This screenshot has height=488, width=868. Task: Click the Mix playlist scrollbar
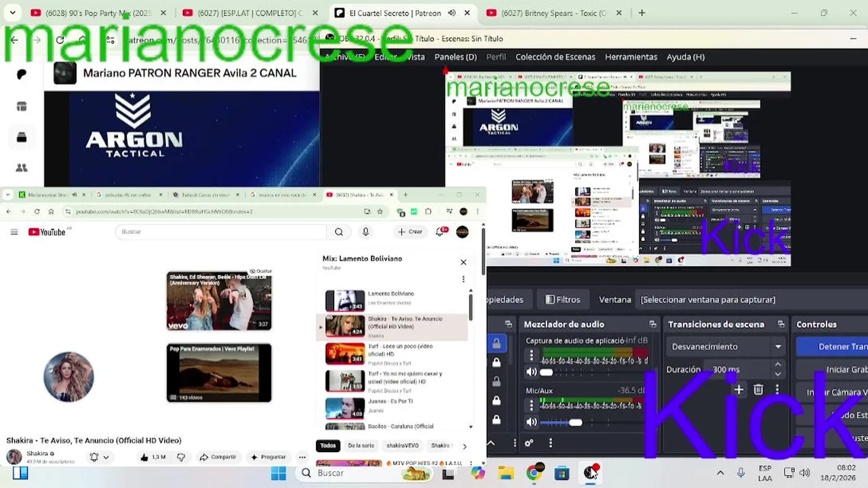[471, 306]
